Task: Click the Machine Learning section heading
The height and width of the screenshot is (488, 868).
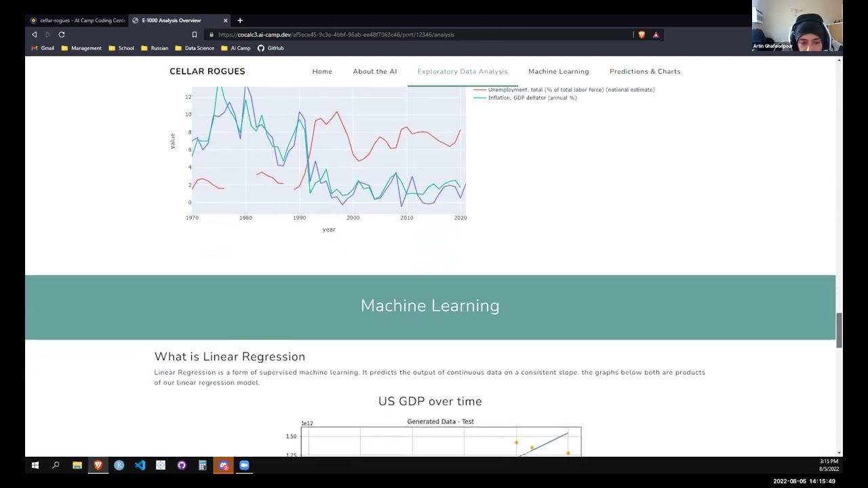Action: pyautogui.click(x=430, y=306)
